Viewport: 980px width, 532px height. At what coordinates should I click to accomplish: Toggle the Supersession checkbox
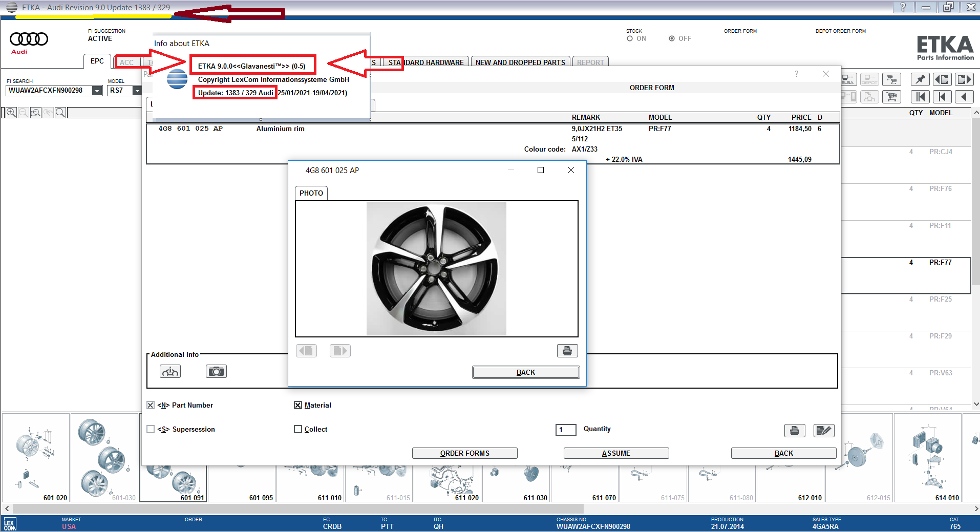point(151,429)
